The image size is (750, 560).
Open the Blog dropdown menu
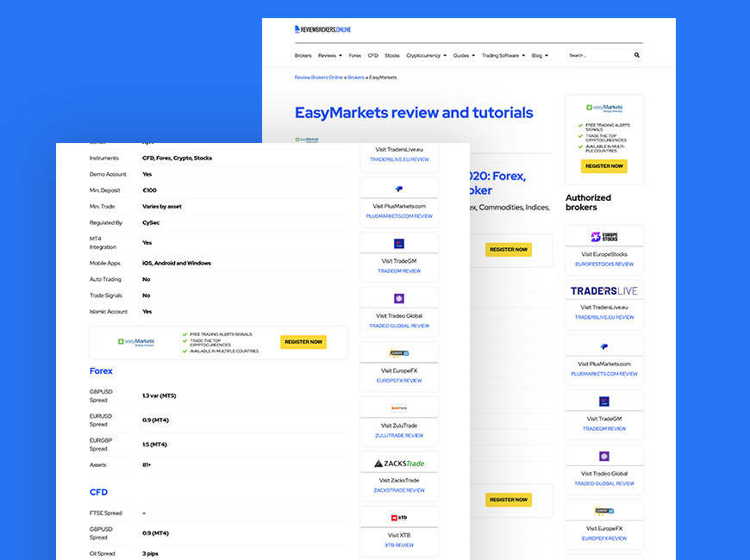[x=540, y=55]
